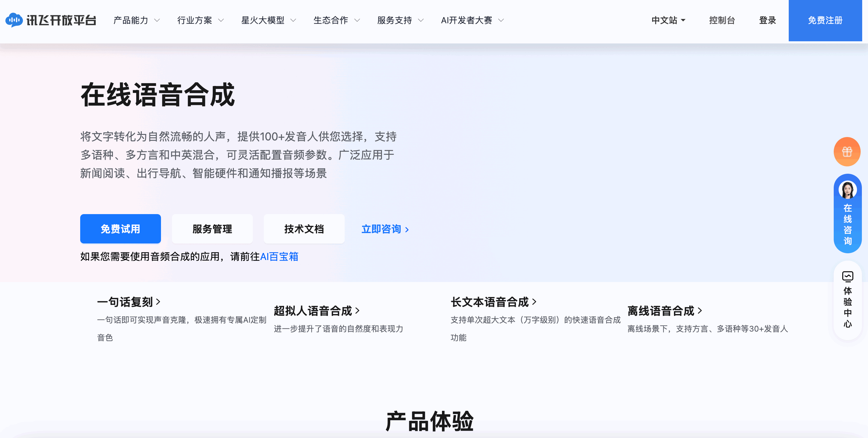Go to 控制台 console
Screen dimensions: 868x438
tap(722, 20)
